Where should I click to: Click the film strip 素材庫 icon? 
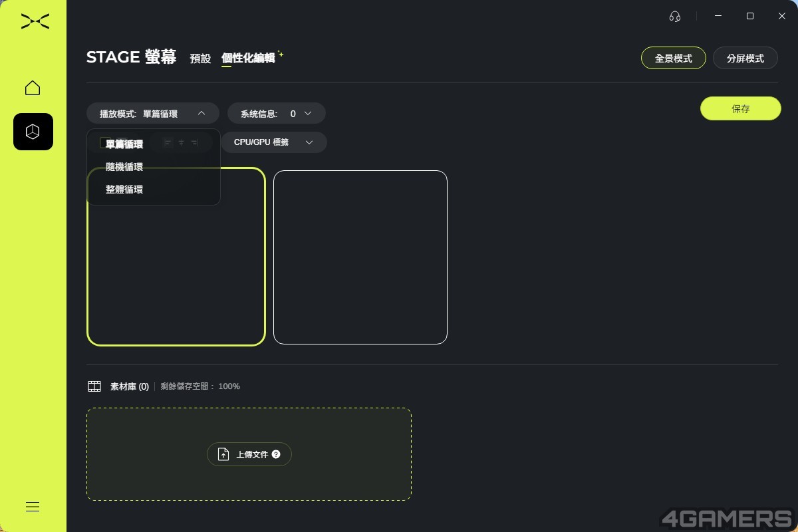pos(94,386)
